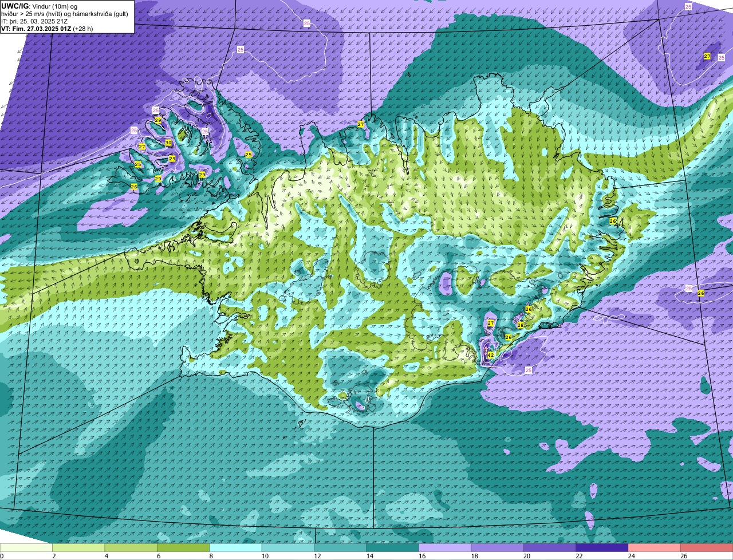
Task: Click legend scale tick label '10'
Action: point(264,556)
